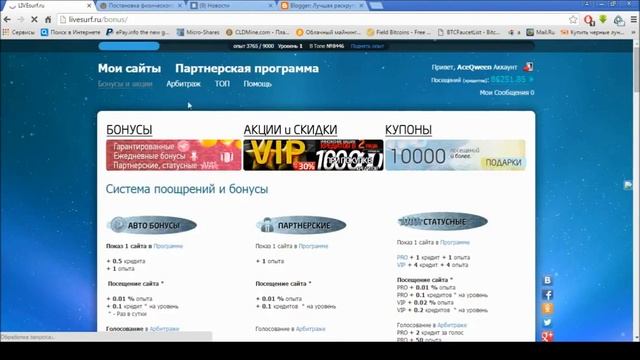This screenshot has width=640, height=360.
Task: Share via the Twitter bird icon
Action: point(547,322)
